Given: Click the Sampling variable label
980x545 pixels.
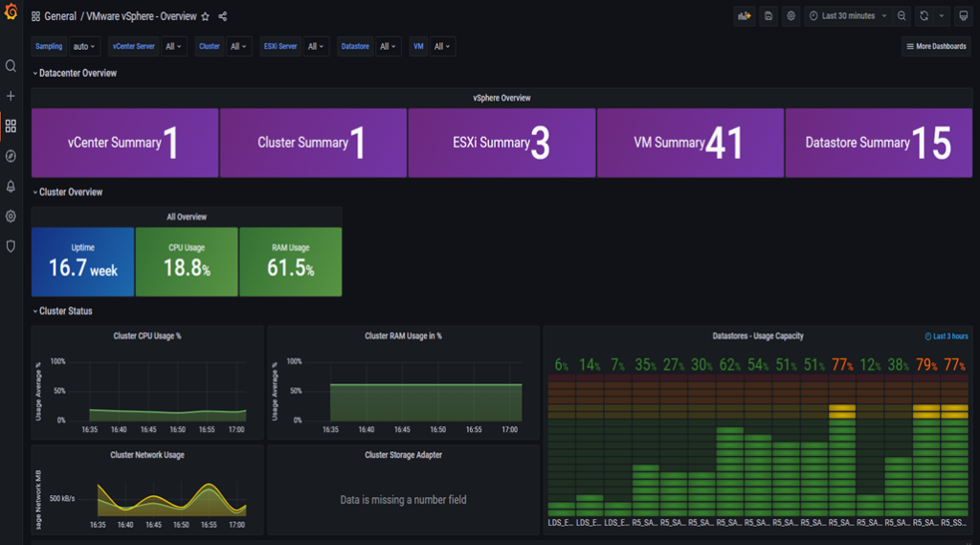Looking at the screenshot, I should (49, 46).
